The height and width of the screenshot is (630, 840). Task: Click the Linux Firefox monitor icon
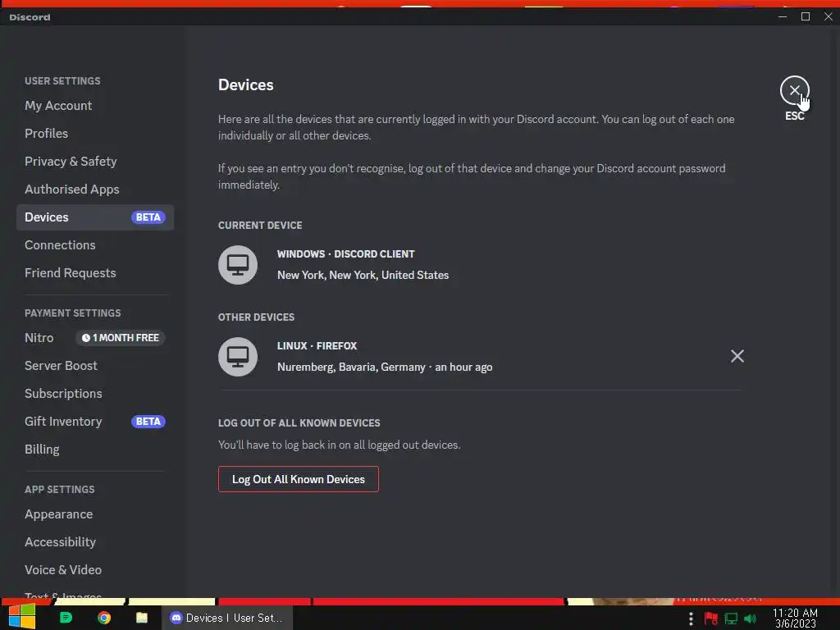(x=238, y=357)
